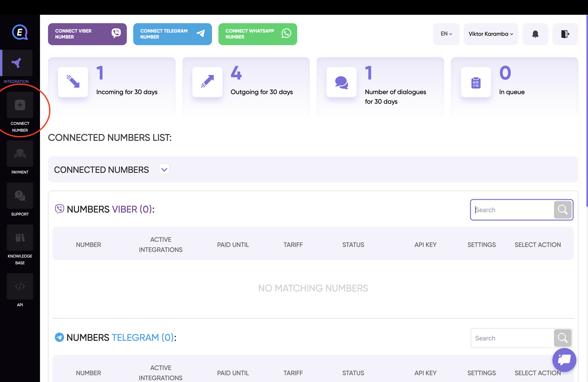Click Connect Viber Number button
Viewport: 588px width, 382px height.
(87, 34)
